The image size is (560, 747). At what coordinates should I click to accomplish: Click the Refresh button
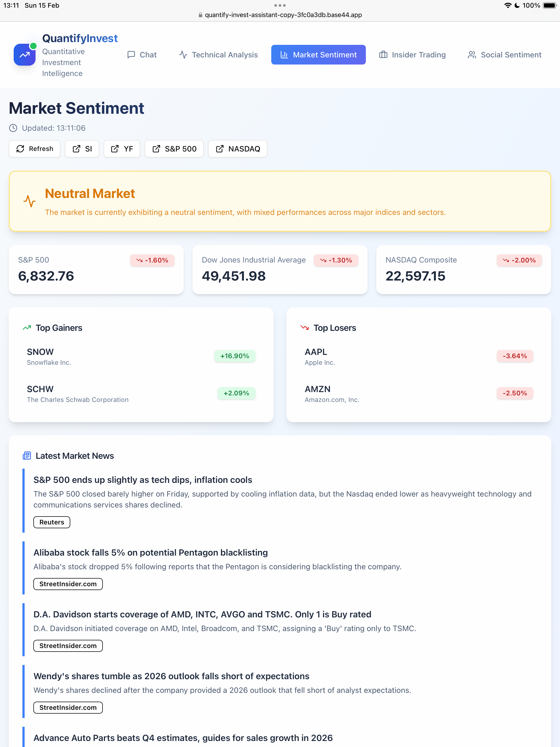34,148
